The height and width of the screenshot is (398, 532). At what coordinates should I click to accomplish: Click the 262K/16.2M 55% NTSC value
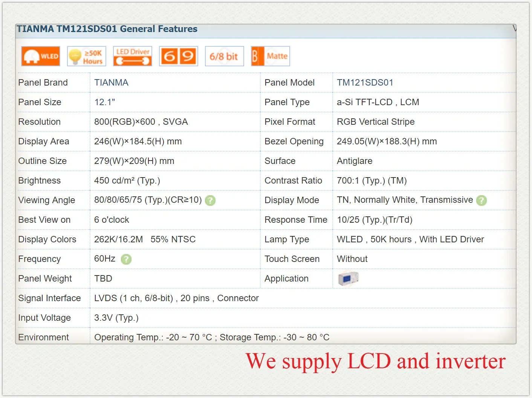tap(145, 239)
